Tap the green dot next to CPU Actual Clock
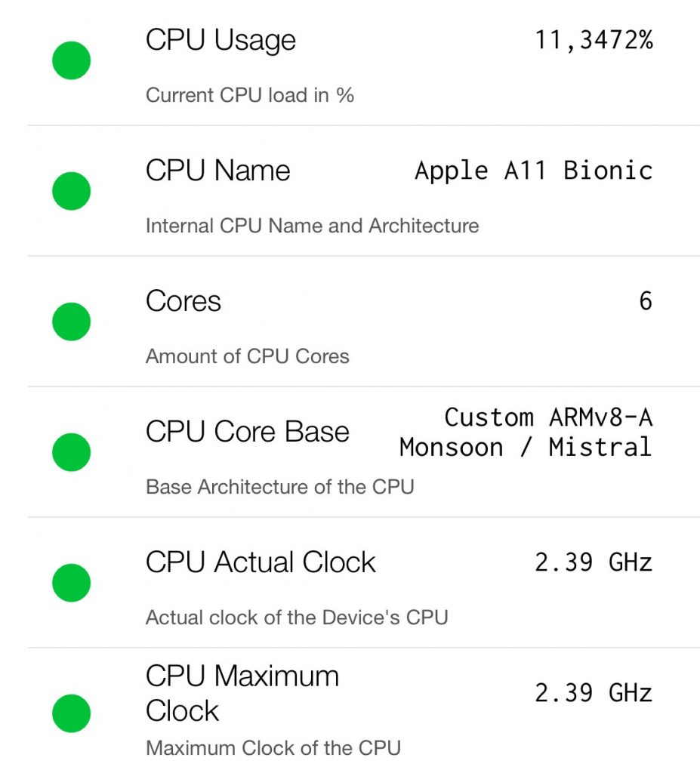This screenshot has height=773, width=700. 71,584
